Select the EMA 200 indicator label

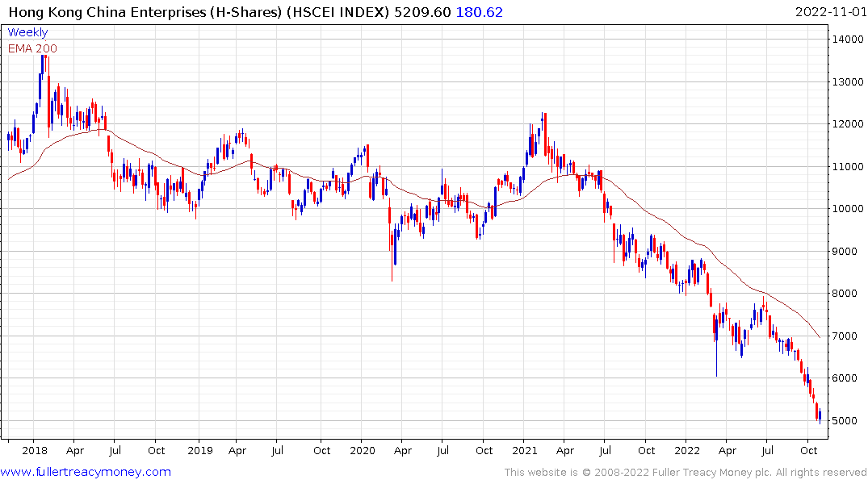pyautogui.click(x=32, y=48)
